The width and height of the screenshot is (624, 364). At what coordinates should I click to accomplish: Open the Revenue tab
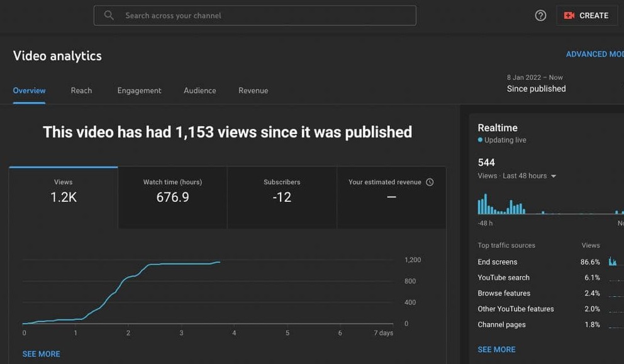click(x=253, y=91)
